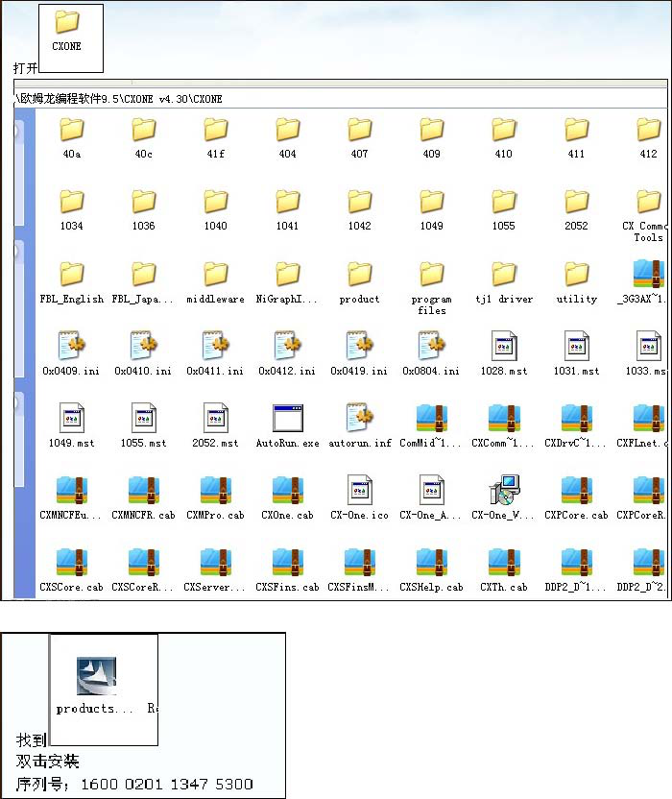
Task: Open the CX Comm Tools folder
Action: pyautogui.click(x=644, y=216)
